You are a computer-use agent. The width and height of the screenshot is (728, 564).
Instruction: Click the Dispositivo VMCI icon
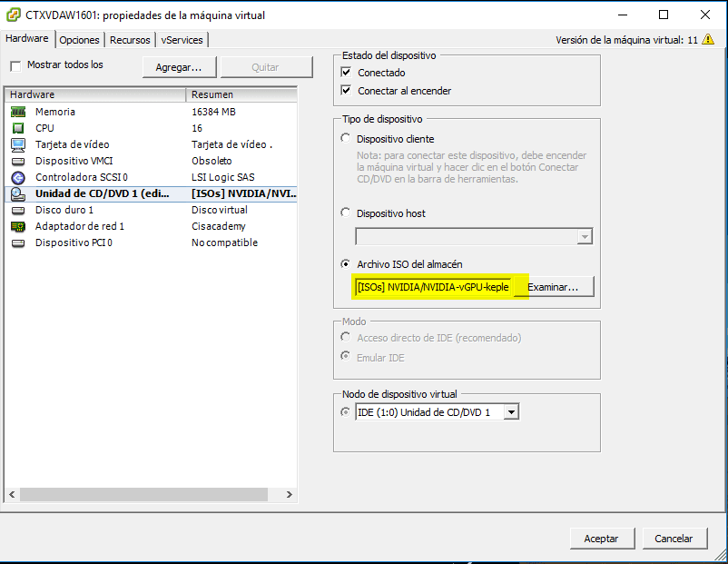tap(18, 161)
